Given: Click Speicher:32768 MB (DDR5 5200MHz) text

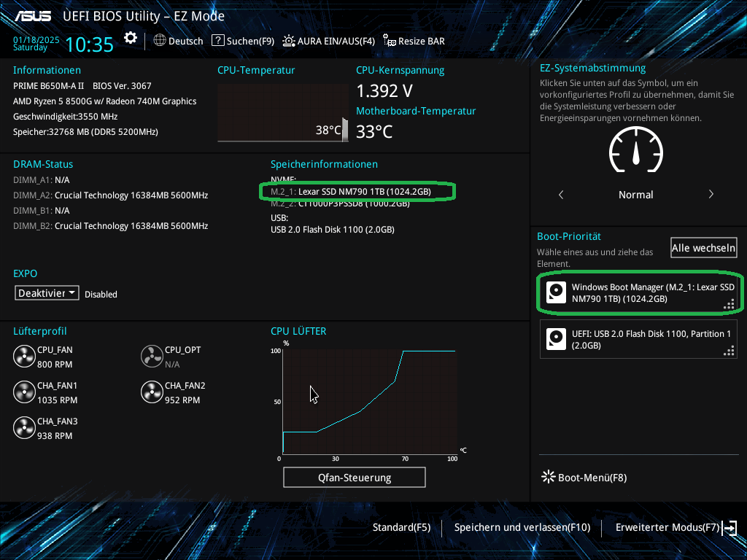Looking at the screenshot, I should [85, 131].
